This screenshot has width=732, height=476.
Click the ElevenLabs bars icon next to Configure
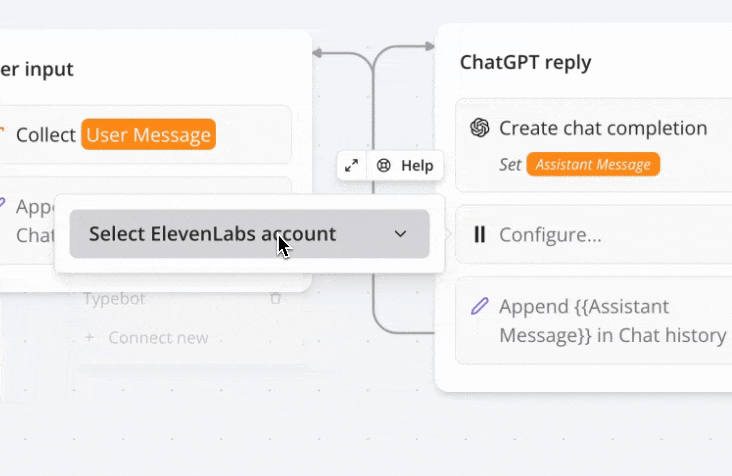pos(479,234)
